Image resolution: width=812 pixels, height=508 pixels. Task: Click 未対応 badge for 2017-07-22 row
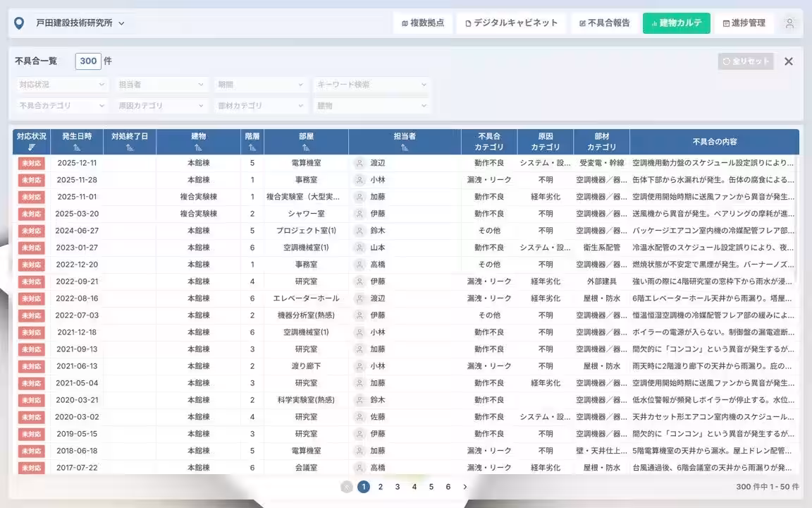31,468
